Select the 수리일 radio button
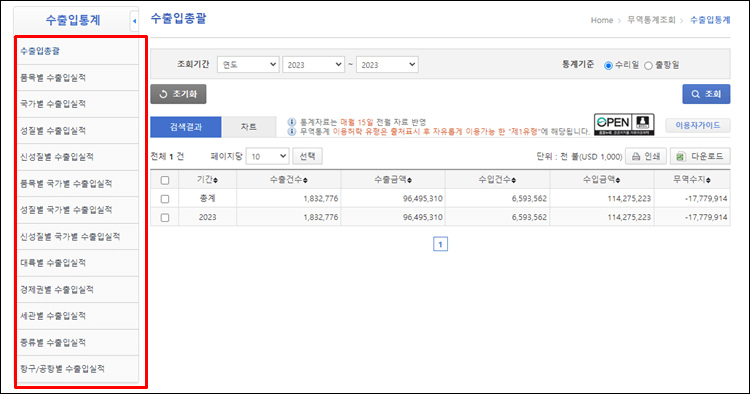The image size is (750, 394). (x=608, y=66)
